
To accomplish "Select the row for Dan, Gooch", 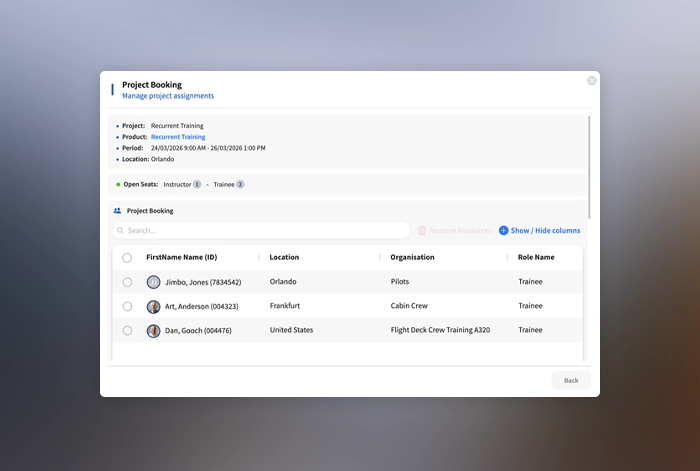I will point(127,330).
